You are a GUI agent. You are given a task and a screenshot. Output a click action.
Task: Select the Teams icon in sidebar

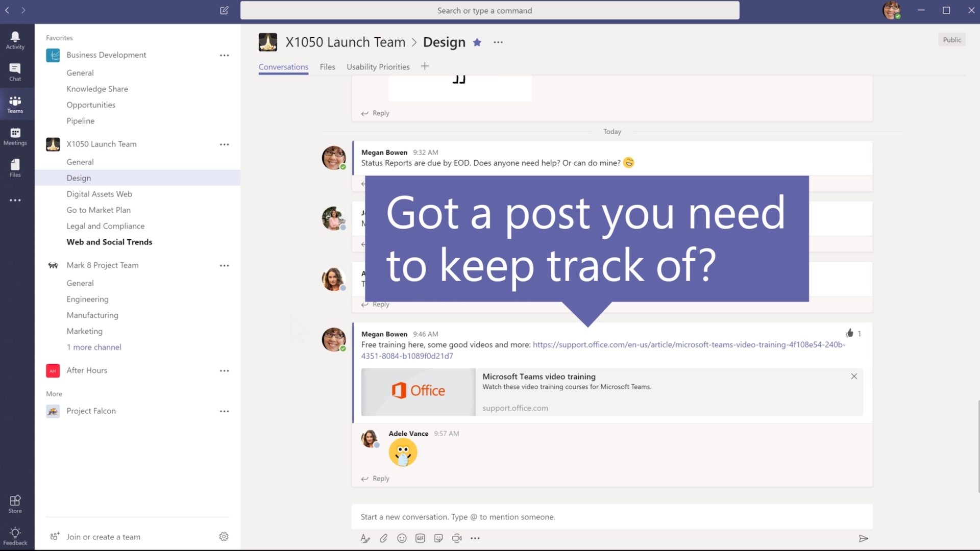pyautogui.click(x=15, y=103)
